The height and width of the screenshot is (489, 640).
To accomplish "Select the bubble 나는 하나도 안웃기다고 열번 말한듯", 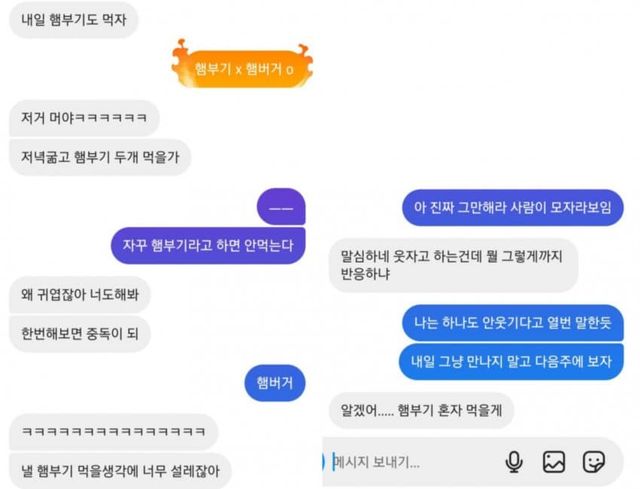I will click(513, 322).
